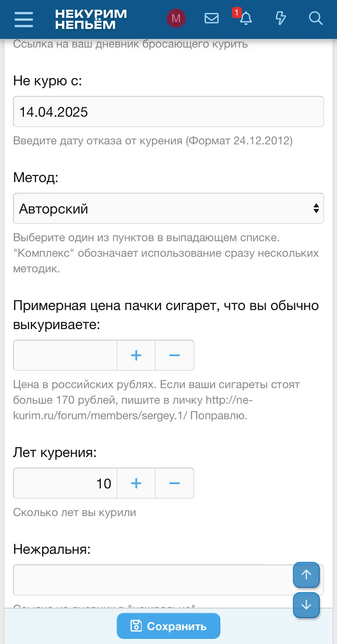Open the user avatar 'M' menu

pyautogui.click(x=176, y=18)
